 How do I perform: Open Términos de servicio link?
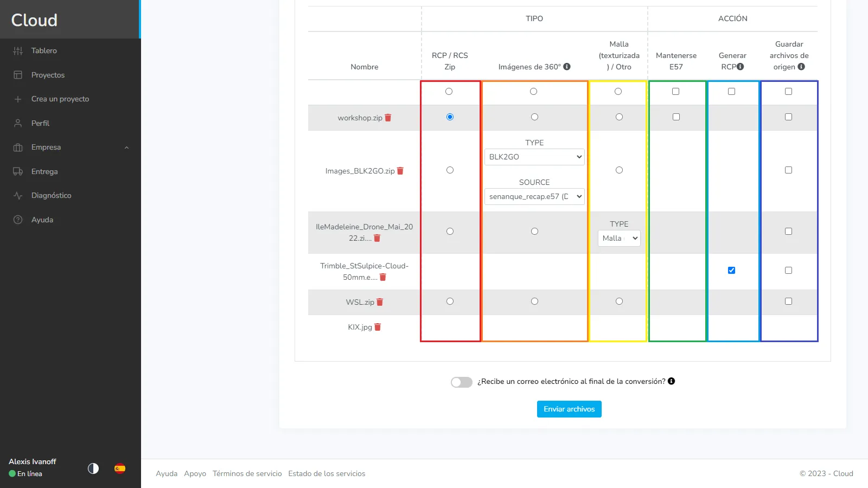[x=247, y=473]
